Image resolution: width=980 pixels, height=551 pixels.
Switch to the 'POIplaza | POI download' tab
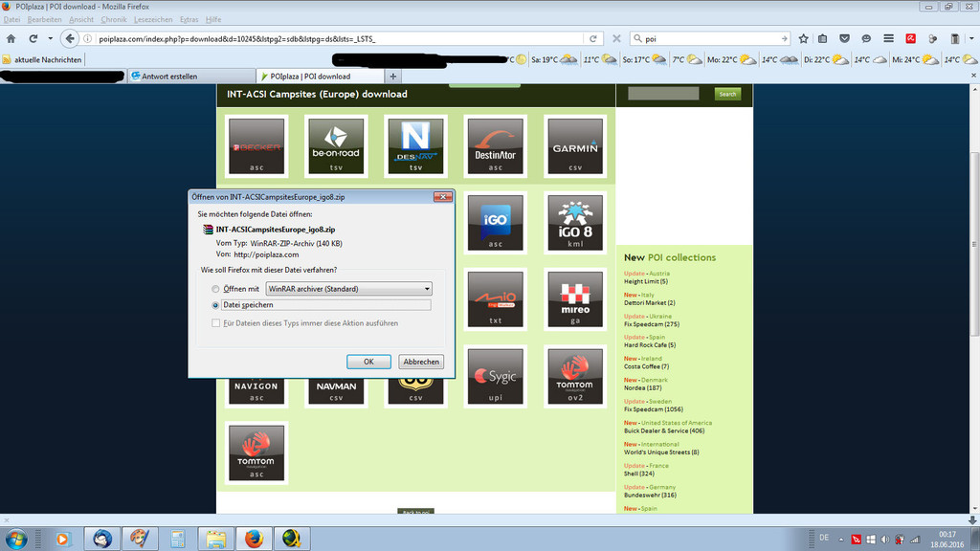pos(320,77)
